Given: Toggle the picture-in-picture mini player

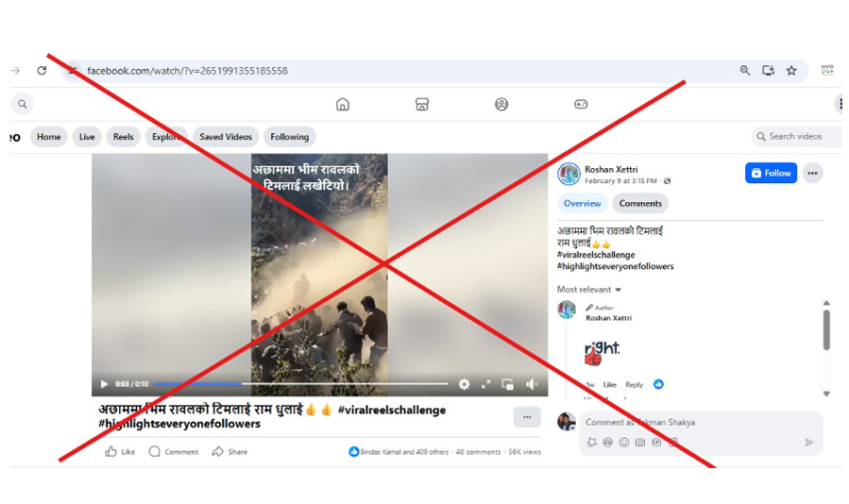Looking at the screenshot, I should tap(508, 384).
